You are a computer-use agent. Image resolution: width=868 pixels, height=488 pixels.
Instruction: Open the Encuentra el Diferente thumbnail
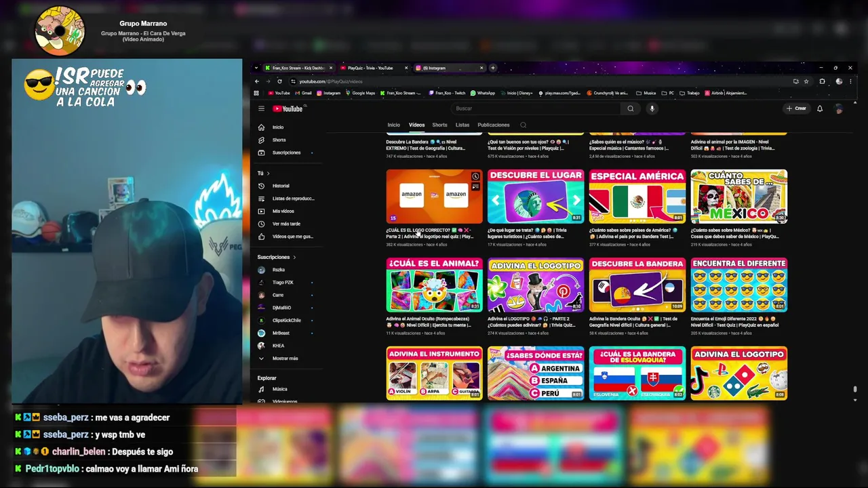coord(739,285)
